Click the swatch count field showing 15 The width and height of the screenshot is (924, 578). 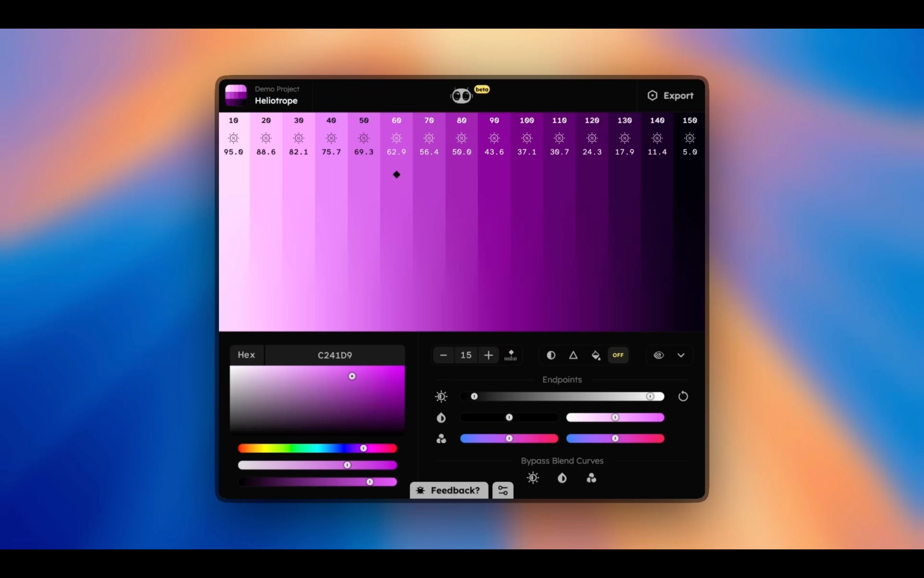(x=466, y=355)
